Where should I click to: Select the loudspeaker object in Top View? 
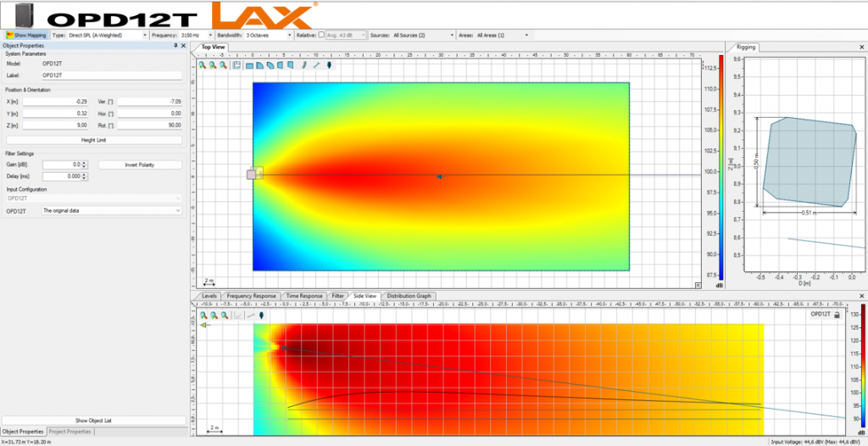coord(251,175)
